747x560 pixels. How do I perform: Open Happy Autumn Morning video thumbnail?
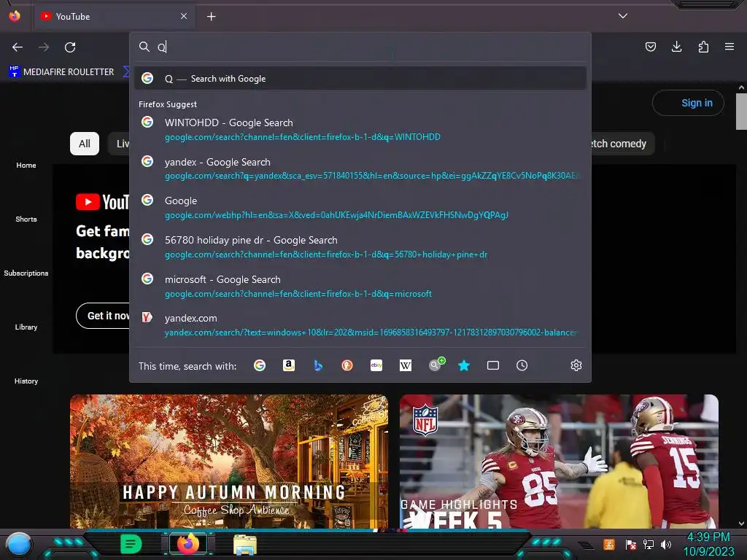pyautogui.click(x=229, y=462)
